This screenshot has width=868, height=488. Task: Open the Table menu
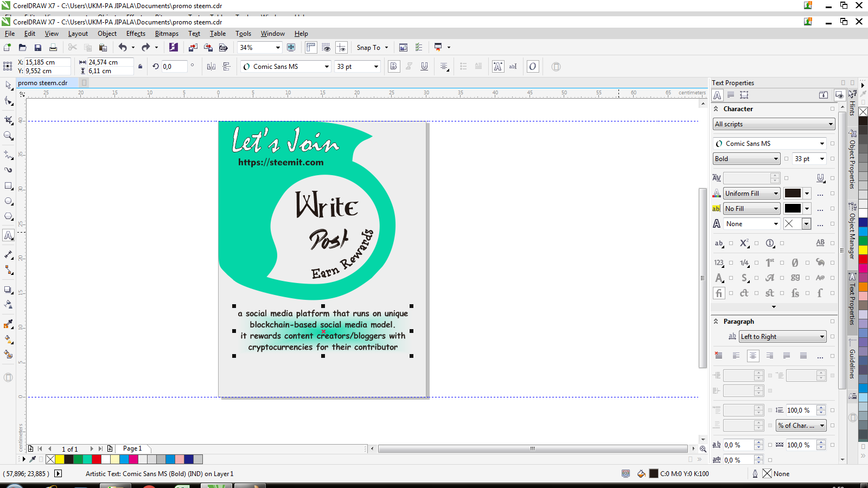click(x=218, y=34)
